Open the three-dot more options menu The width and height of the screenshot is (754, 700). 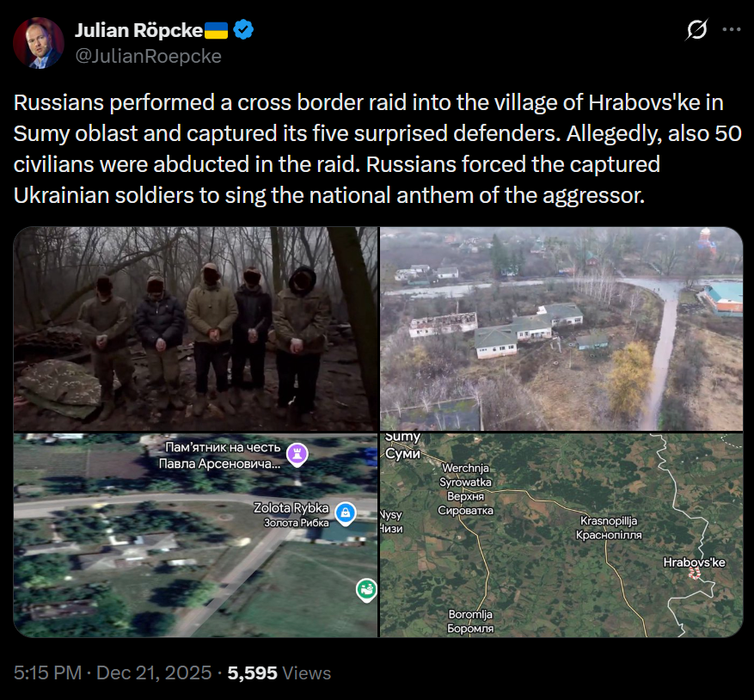click(732, 30)
